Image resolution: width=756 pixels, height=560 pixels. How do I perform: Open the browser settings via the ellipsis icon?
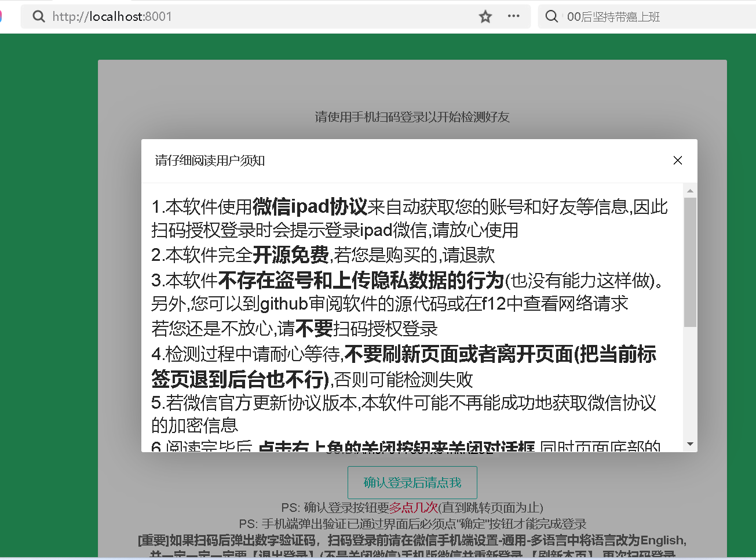click(x=513, y=16)
